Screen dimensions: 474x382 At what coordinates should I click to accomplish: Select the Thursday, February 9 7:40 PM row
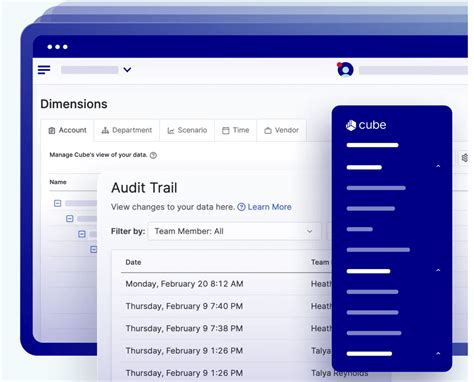tap(227, 306)
